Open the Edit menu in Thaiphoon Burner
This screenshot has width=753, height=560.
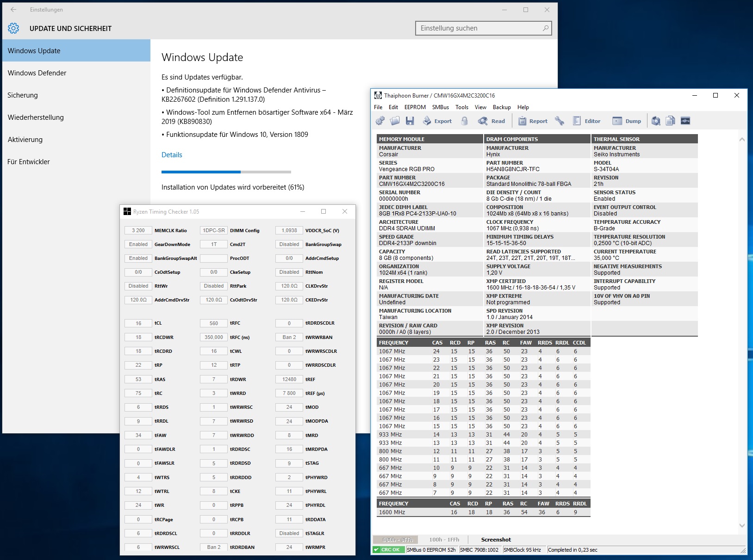pos(393,107)
